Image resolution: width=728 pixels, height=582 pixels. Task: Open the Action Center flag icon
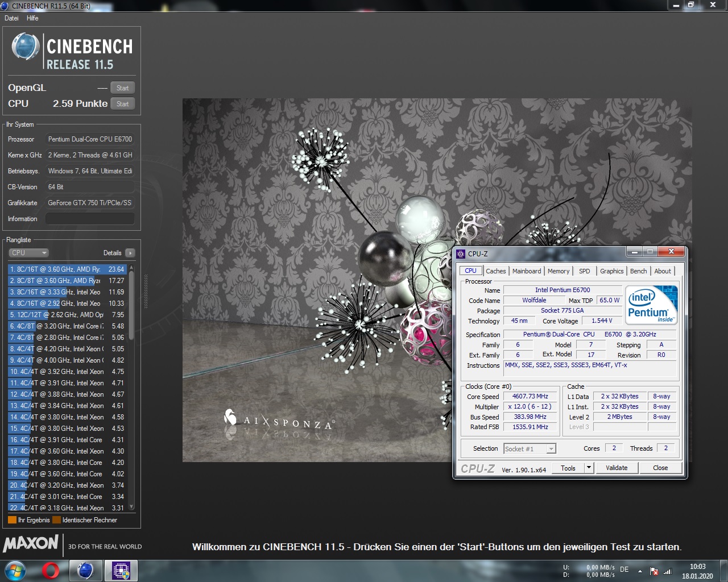(654, 571)
